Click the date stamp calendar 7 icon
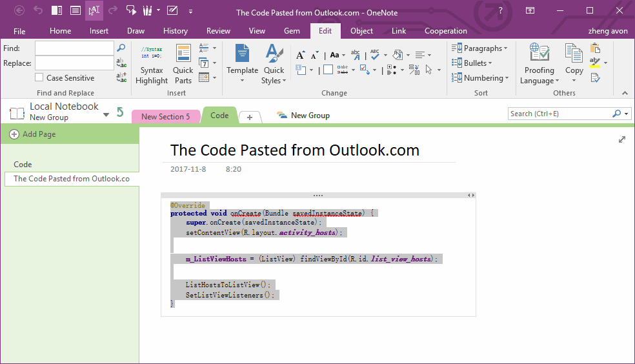Viewport: 635px width, 364px height. tap(204, 63)
